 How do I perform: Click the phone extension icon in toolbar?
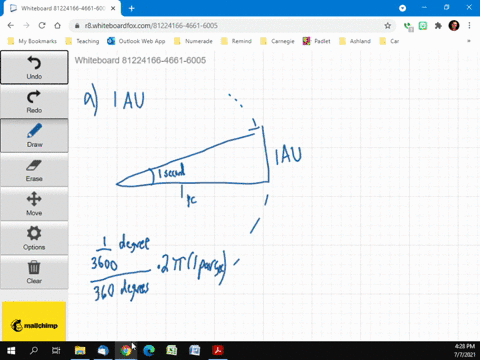click(408, 26)
